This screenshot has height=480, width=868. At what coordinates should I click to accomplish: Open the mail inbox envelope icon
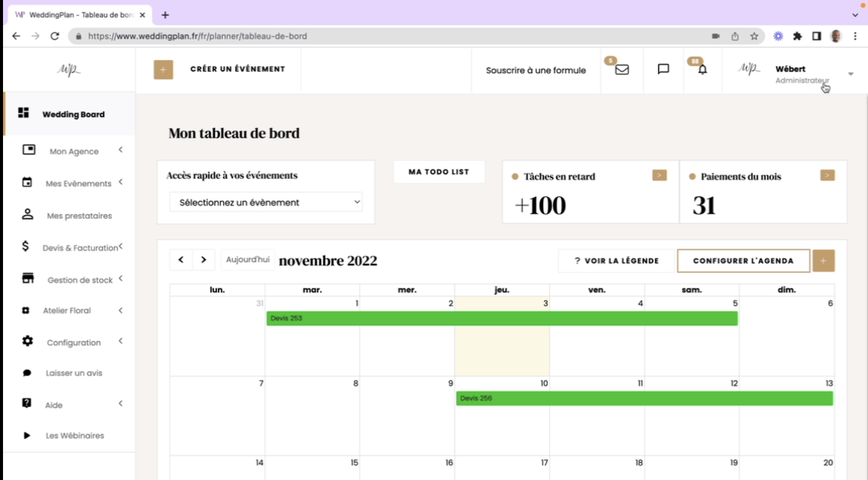click(x=622, y=70)
